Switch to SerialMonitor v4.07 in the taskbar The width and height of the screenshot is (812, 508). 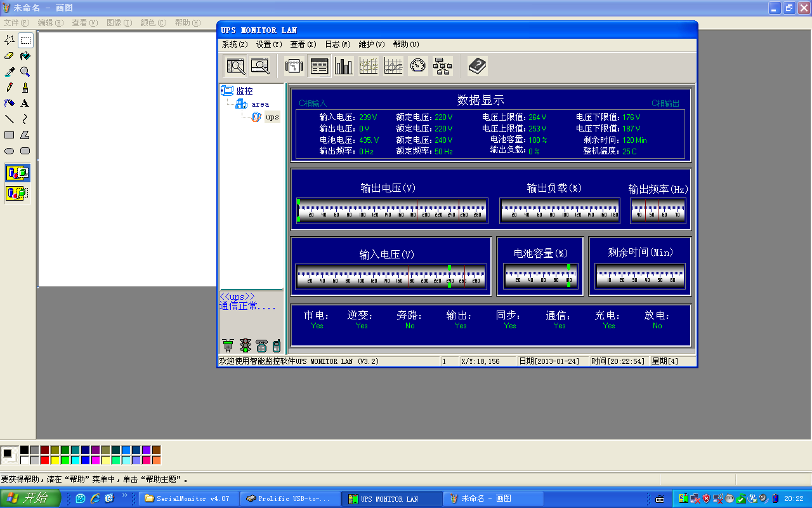188,498
